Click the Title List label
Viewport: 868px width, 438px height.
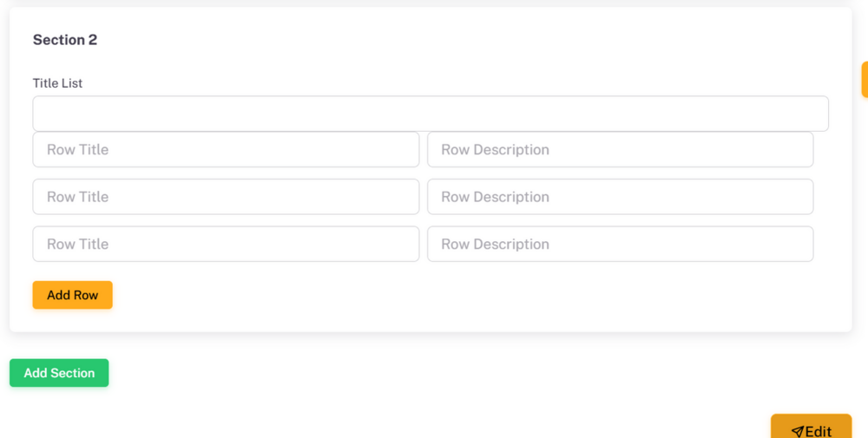57,83
